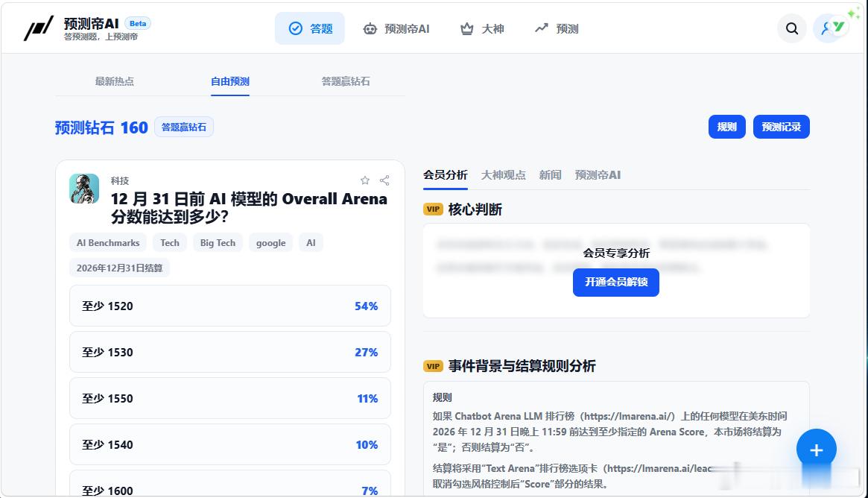Click the 科技 category label
Viewport: 868px width, 498px height.
click(120, 180)
